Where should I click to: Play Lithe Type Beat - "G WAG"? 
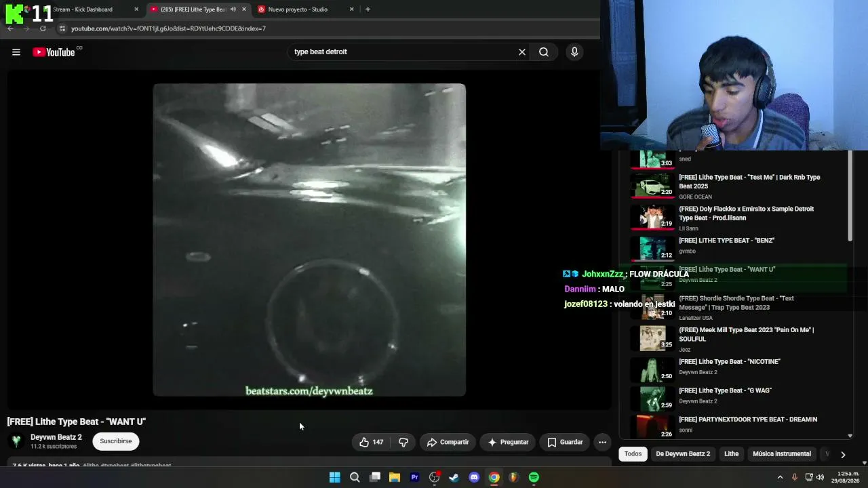point(739,399)
